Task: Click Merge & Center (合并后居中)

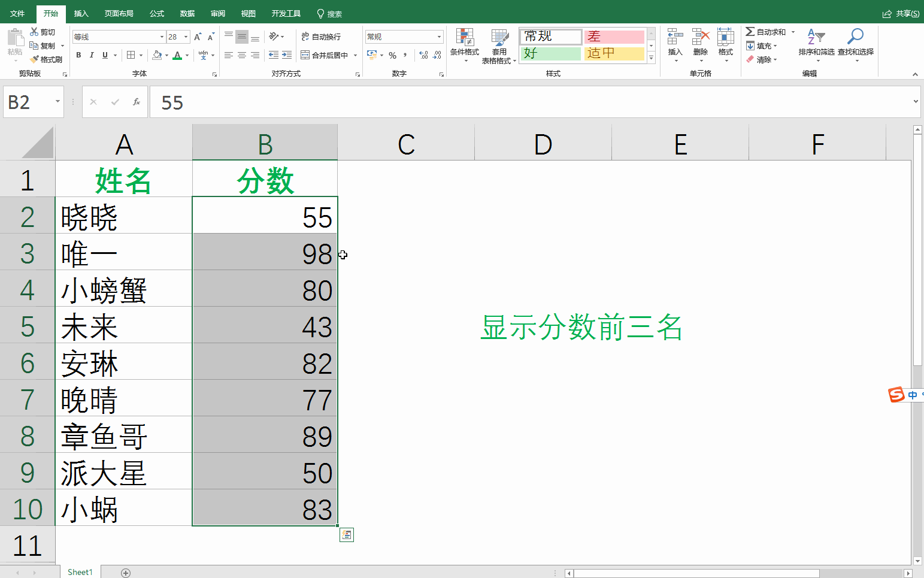Action: pyautogui.click(x=325, y=55)
